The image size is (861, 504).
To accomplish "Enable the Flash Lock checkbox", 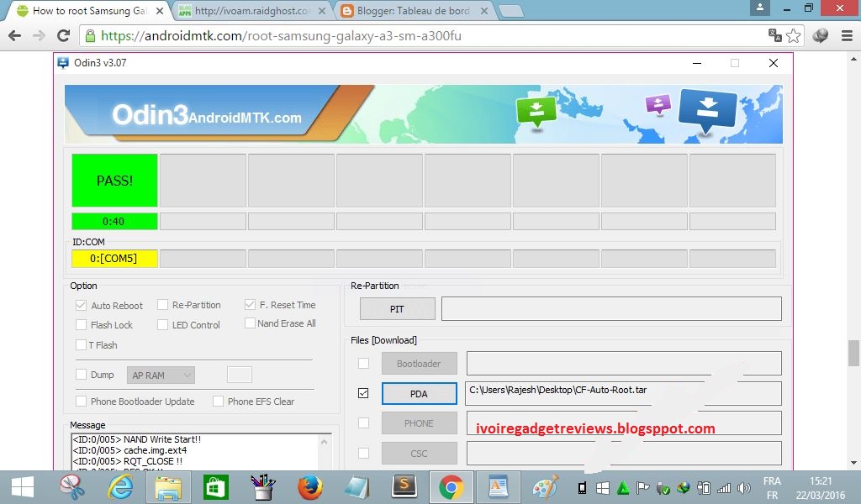I will coord(81,325).
